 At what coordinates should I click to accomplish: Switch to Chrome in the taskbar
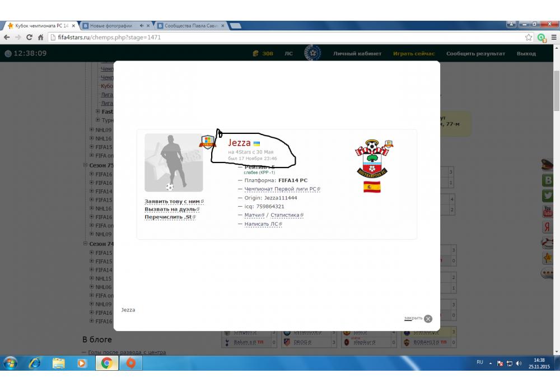pos(106,363)
